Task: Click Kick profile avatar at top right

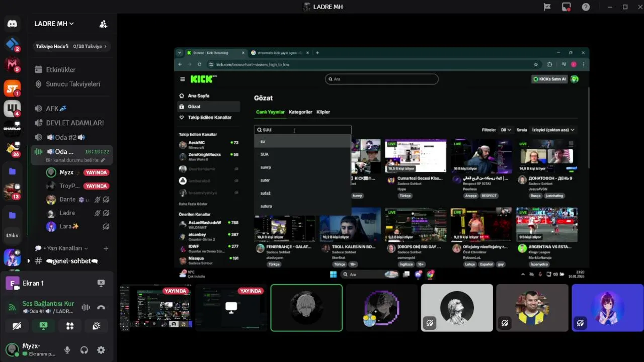Action: point(575,79)
